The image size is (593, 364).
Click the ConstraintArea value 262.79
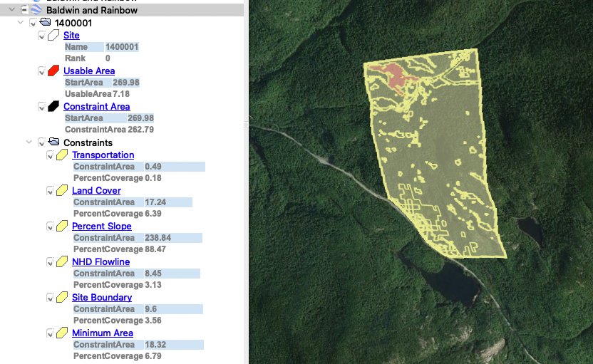tap(140, 129)
